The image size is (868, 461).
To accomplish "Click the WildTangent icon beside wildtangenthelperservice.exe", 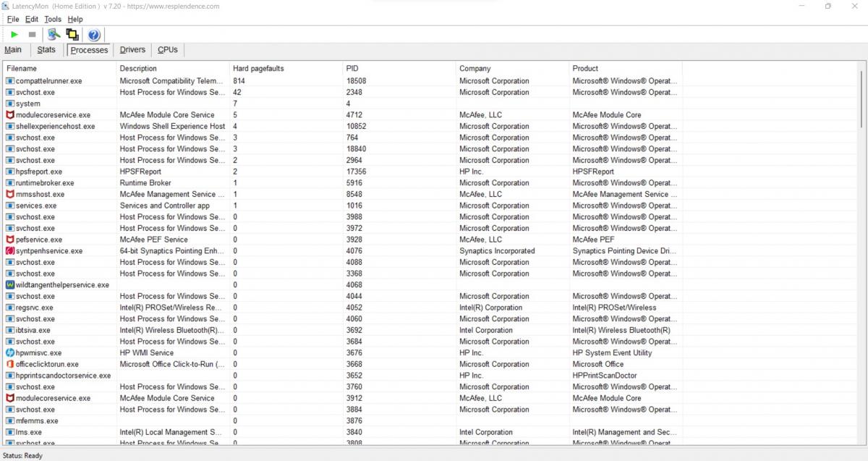I will 10,285.
